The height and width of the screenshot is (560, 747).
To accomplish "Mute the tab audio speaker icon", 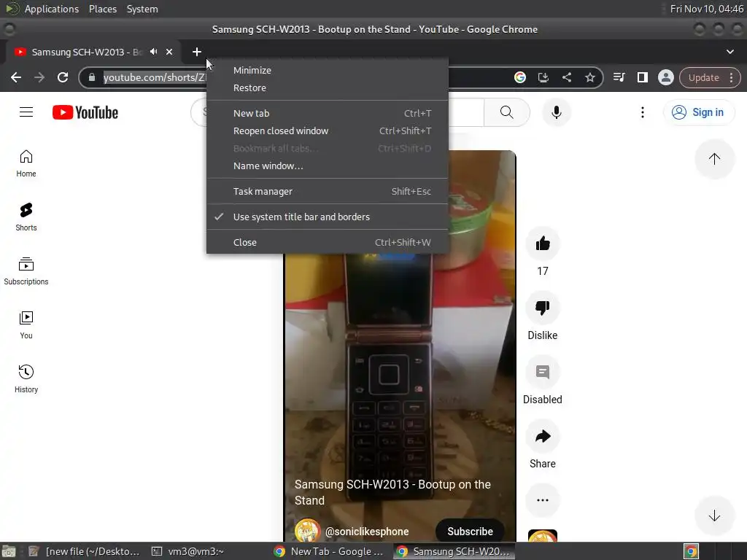I will click(153, 52).
